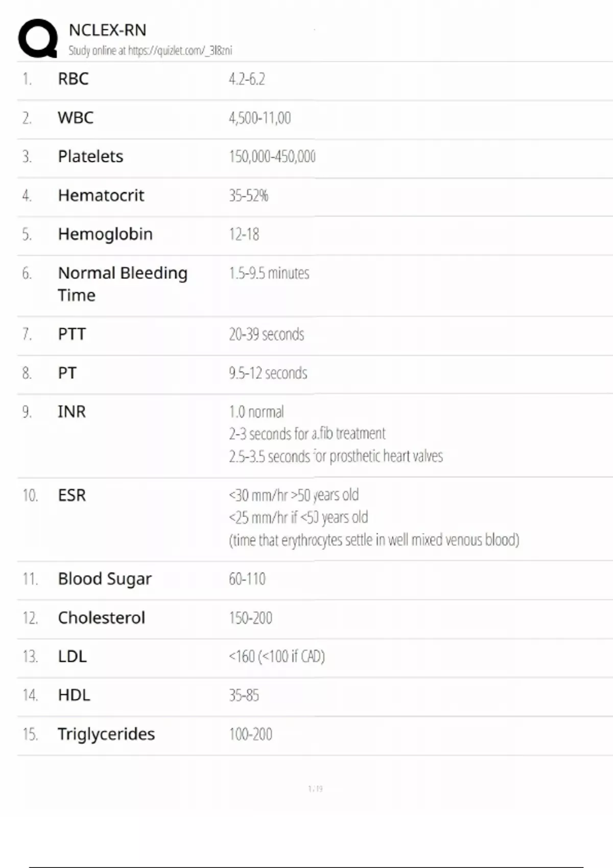Screen dimensions: 613x868
Task: Select the Triglycerides term
Action: pos(106,734)
